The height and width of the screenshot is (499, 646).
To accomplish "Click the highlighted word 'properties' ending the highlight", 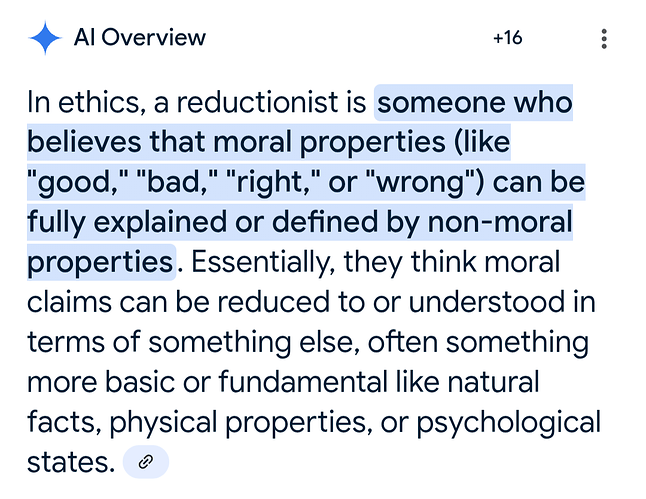I will 100,262.
